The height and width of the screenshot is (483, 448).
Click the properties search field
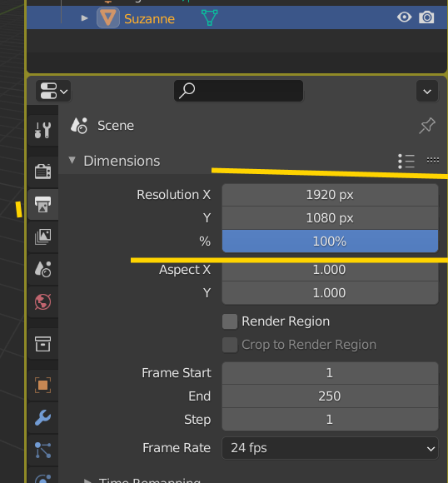click(x=238, y=91)
